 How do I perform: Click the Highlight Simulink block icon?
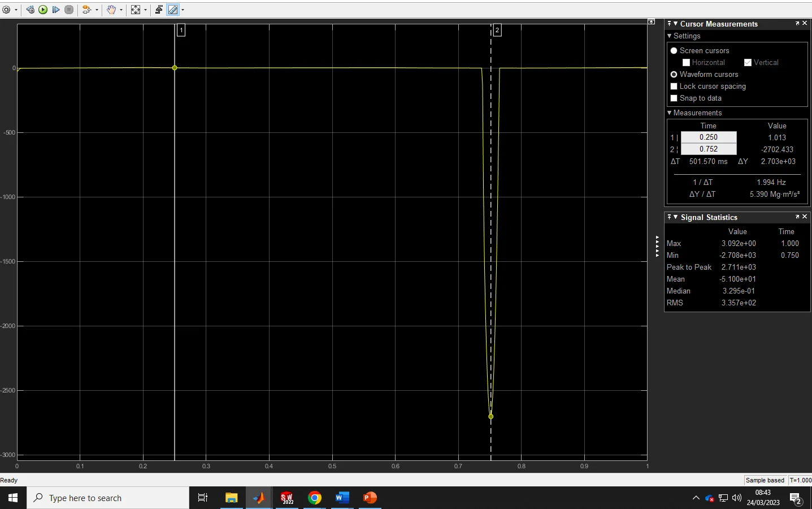(x=86, y=10)
